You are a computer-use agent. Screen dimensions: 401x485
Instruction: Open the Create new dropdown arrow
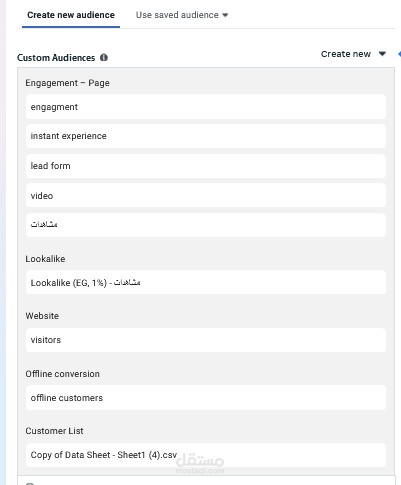382,54
